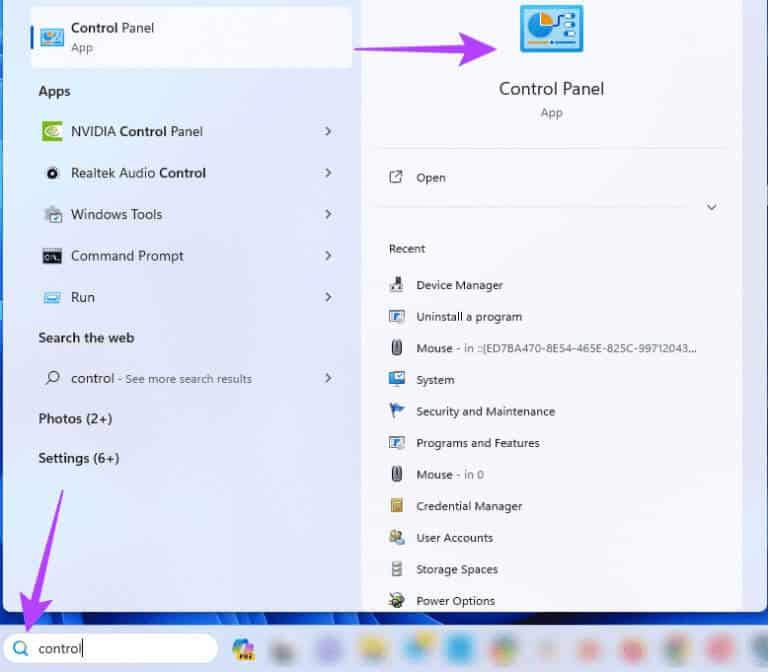768x672 pixels.
Task: Open recent Device Manager
Action: [x=459, y=285]
